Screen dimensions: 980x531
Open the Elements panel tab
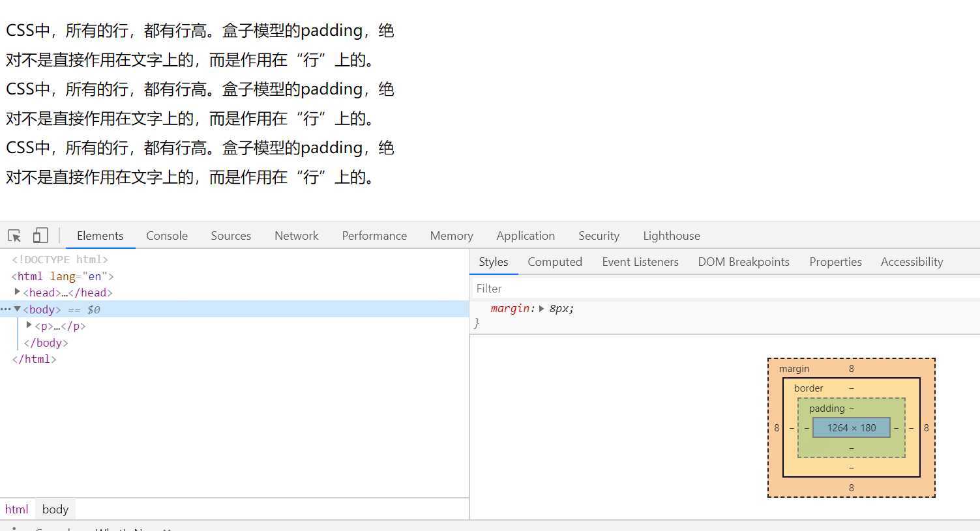tap(100, 236)
